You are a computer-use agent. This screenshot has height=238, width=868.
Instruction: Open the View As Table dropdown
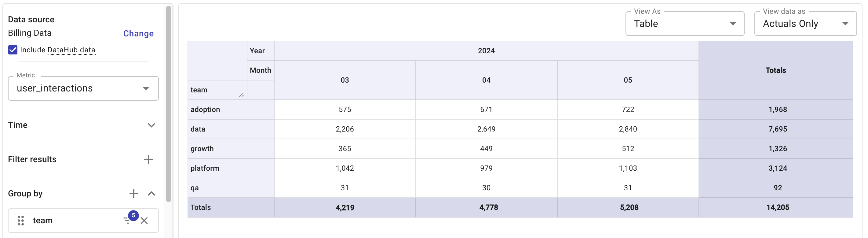point(684,24)
